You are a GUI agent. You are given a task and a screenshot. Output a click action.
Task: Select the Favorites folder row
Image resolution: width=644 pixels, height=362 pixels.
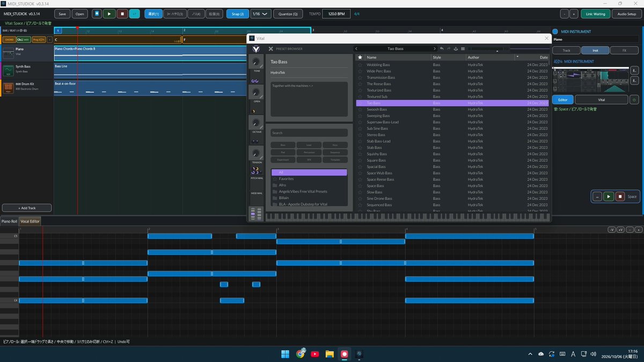pyautogui.click(x=309, y=179)
